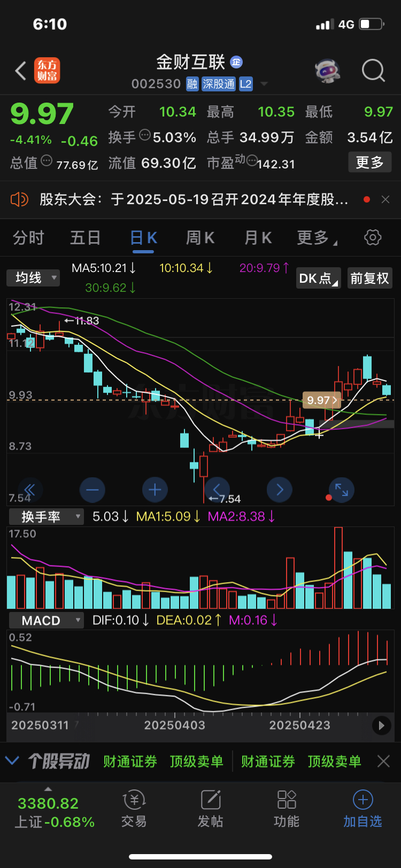
Task: Tap the large 9.97 price figure
Action: [x=42, y=113]
